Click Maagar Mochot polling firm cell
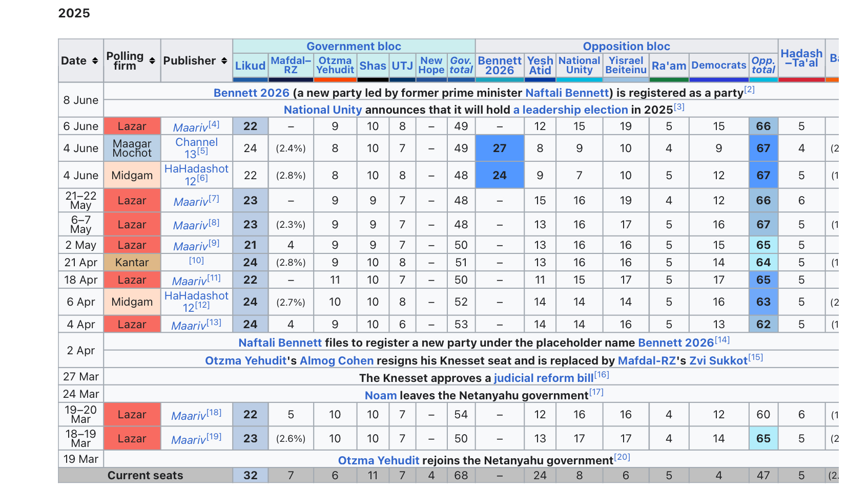Viewport: 868px width, 491px height. pos(132,148)
